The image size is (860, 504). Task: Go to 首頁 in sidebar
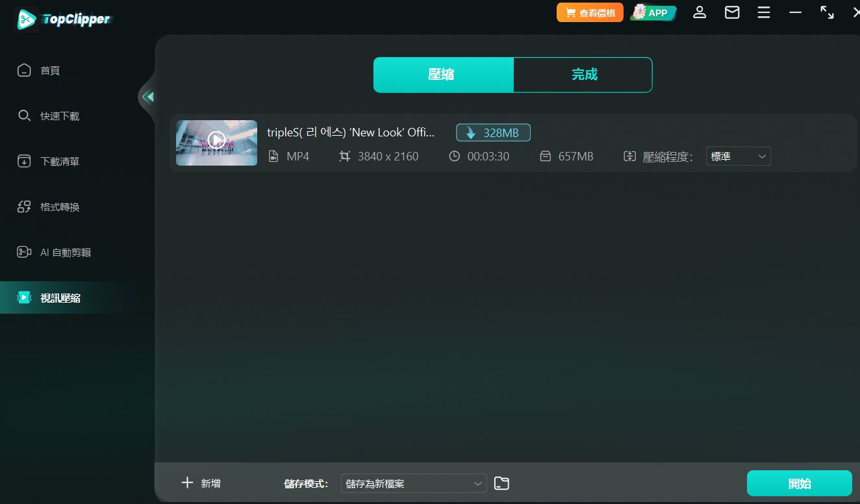(x=49, y=70)
